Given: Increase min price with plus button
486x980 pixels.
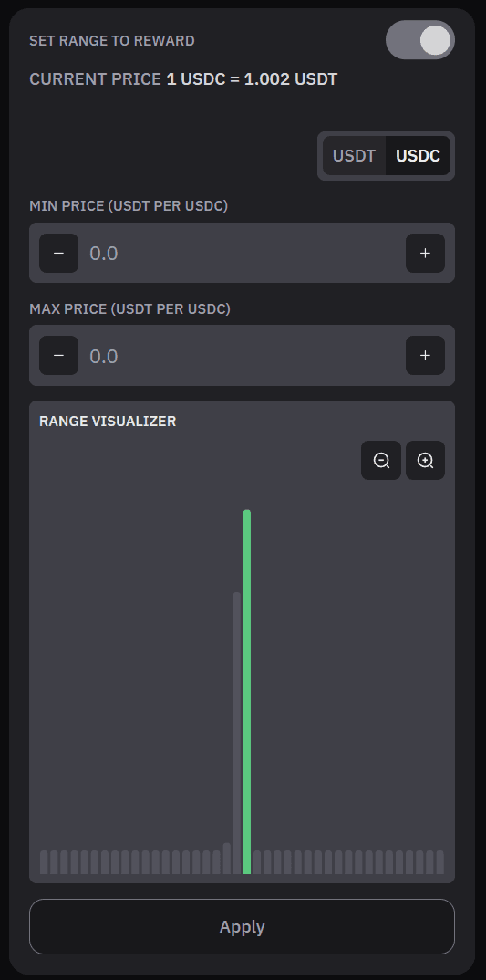Looking at the screenshot, I should tap(426, 253).
